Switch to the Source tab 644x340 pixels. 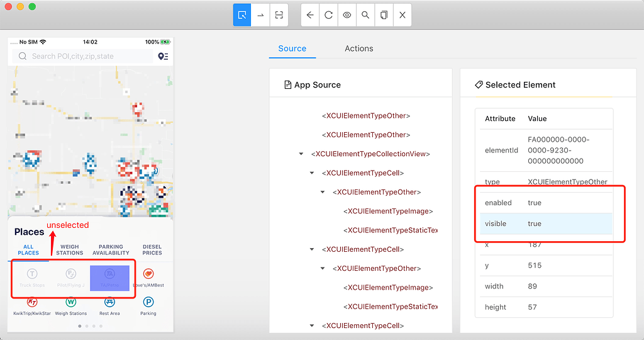tap(292, 48)
